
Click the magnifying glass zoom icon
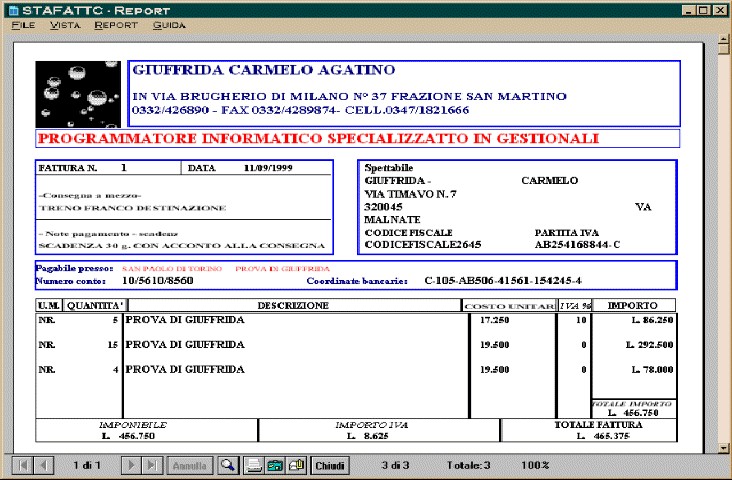click(x=228, y=466)
